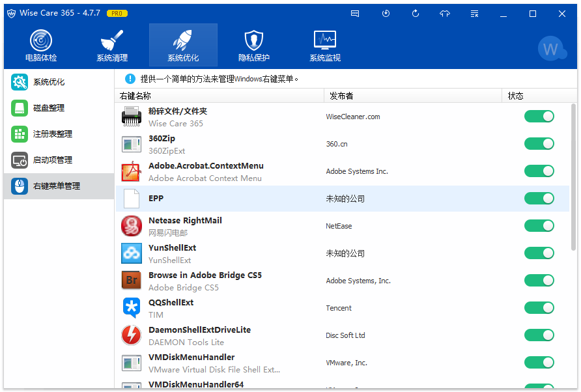This screenshot has height=392, width=581.
Task: Toggle off 粉碎文件/文件夹 switch
Action: 539,117
